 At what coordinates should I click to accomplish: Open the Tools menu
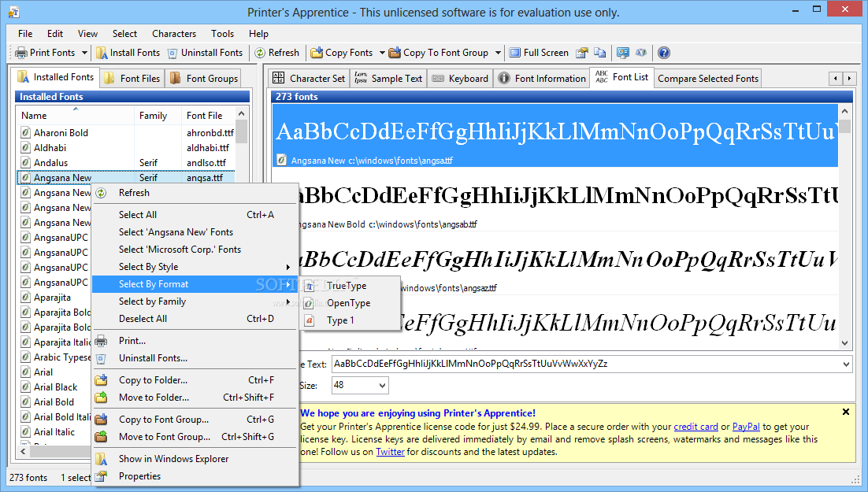point(223,34)
